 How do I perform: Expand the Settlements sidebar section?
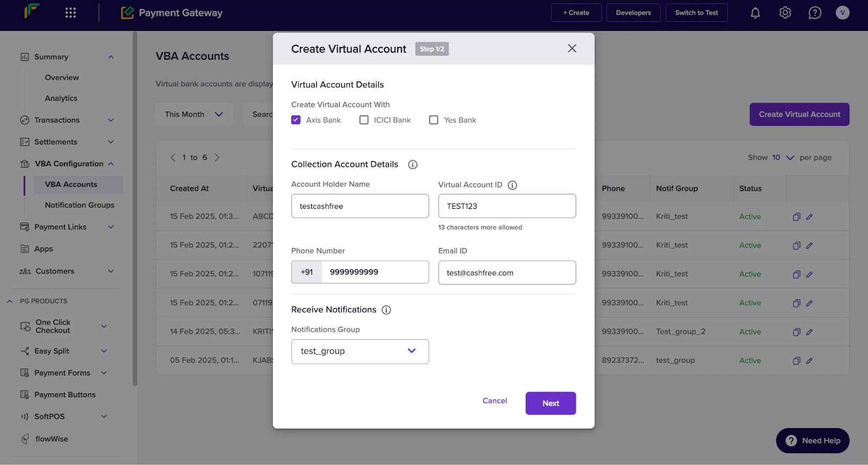[x=111, y=142]
